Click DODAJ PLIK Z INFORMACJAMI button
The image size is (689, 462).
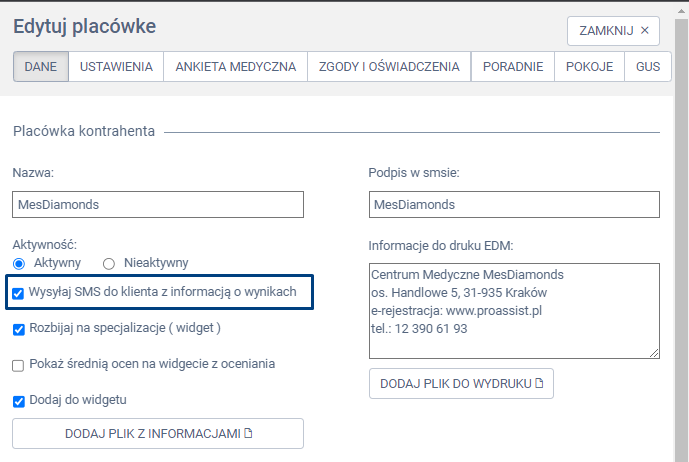click(158, 433)
